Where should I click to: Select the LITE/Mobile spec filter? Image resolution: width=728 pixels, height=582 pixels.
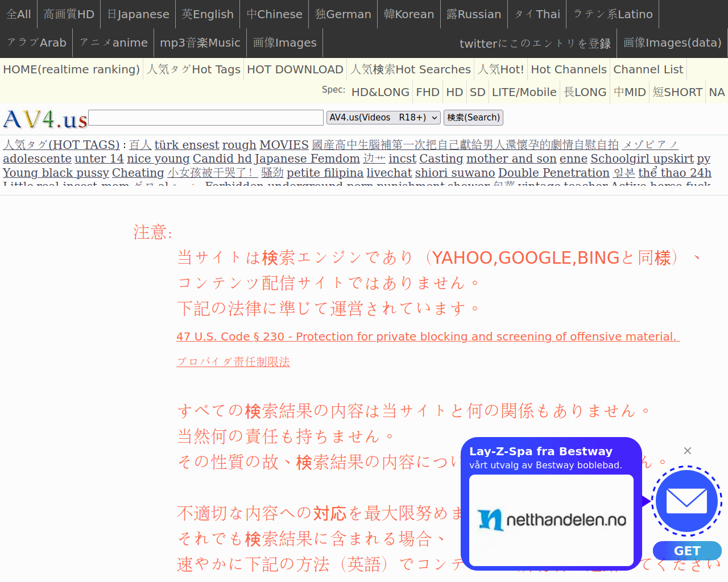[x=524, y=92]
